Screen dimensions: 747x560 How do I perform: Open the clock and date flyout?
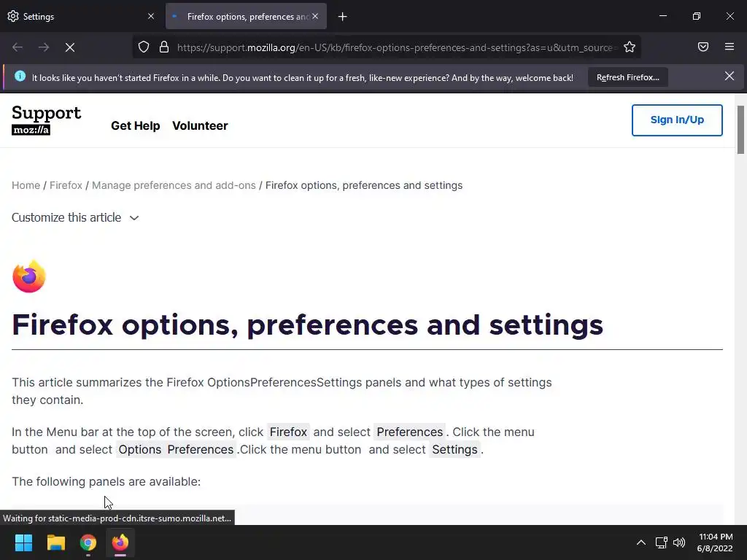click(x=715, y=542)
